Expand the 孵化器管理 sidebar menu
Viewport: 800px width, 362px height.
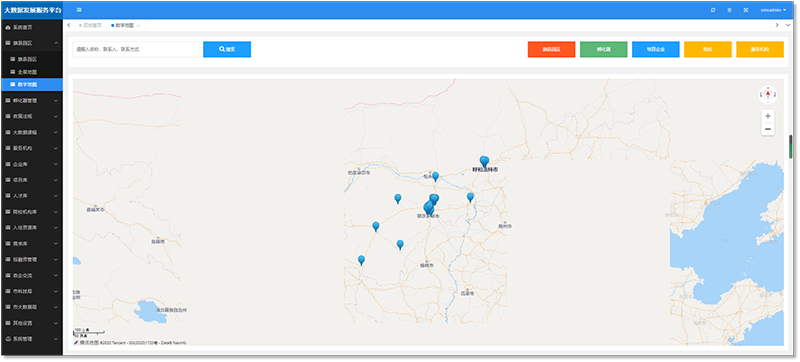[32, 100]
